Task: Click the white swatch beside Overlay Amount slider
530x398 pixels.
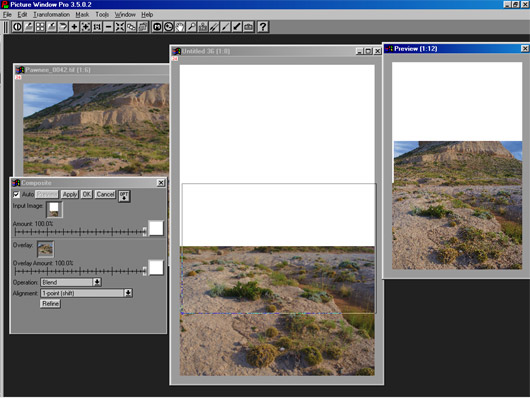Action: point(156,267)
